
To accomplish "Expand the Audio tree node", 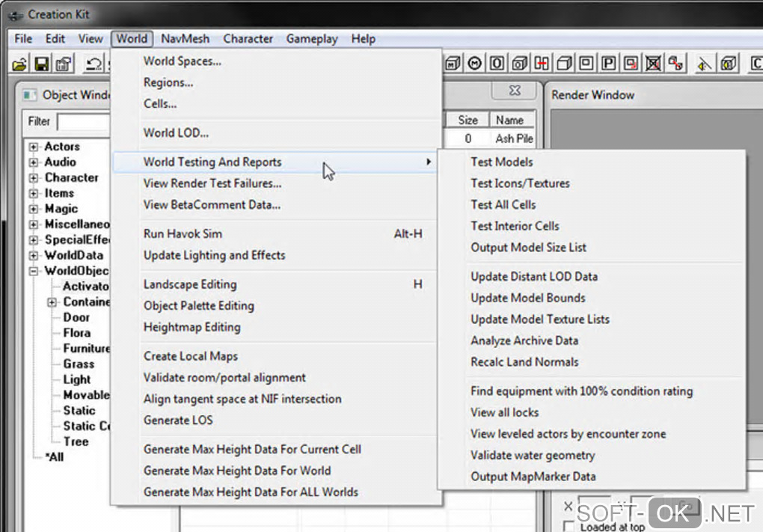I will (x=33, y=162).
